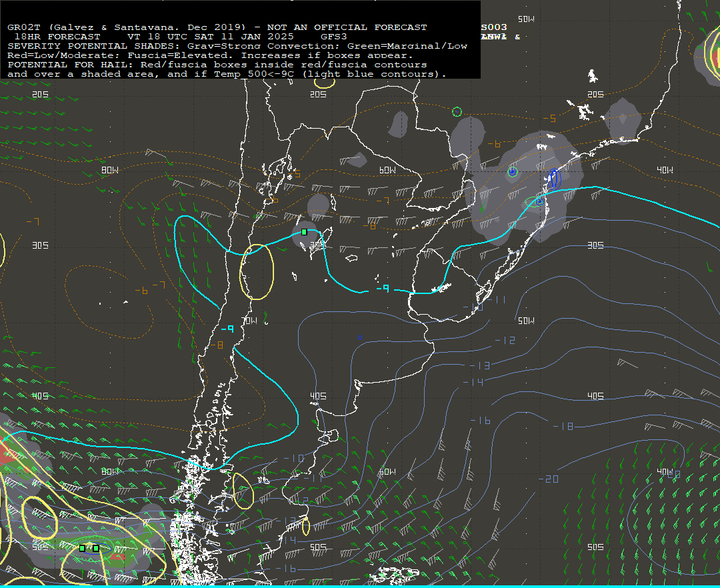The height and width of the screenshot is (588, 720).
Task: Click the "18HR FORECAST" header text
Action: [57, 37]
